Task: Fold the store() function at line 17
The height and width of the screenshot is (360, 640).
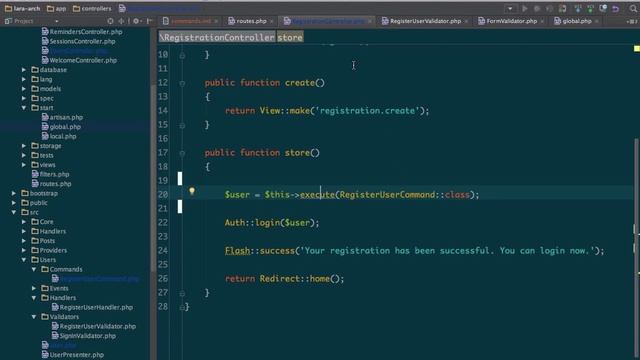Action: pyautogui.click(x=182, y=153)
